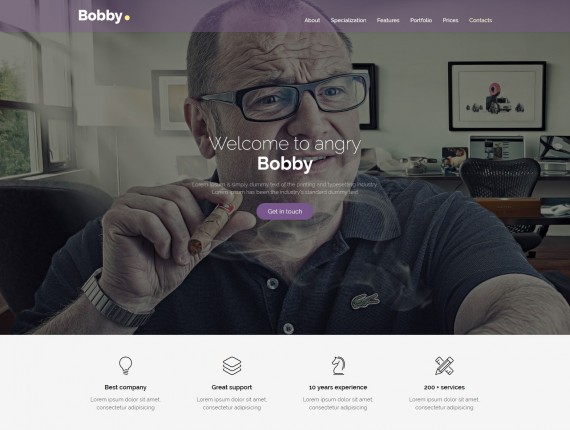
Task: Click the lightbulb icon above Best company
Action: coord(125,365)
